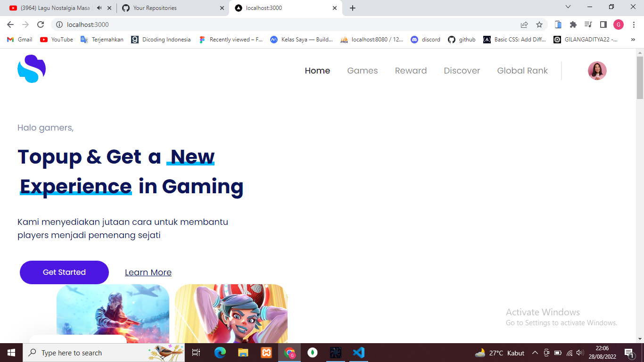The image size is (644, 362).
Task: Bookmark the page using the star icon
Action: [539, 25]
